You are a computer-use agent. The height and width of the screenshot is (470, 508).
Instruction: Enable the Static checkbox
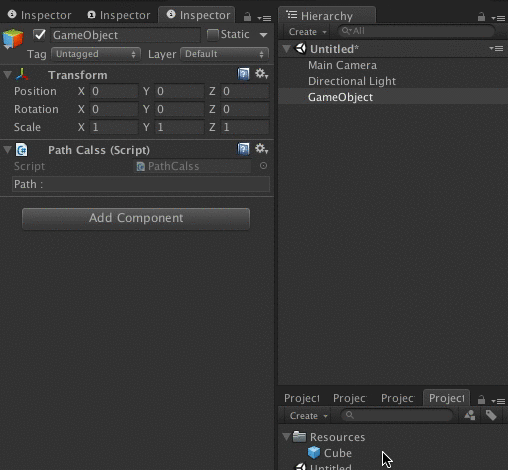point(212,35)
